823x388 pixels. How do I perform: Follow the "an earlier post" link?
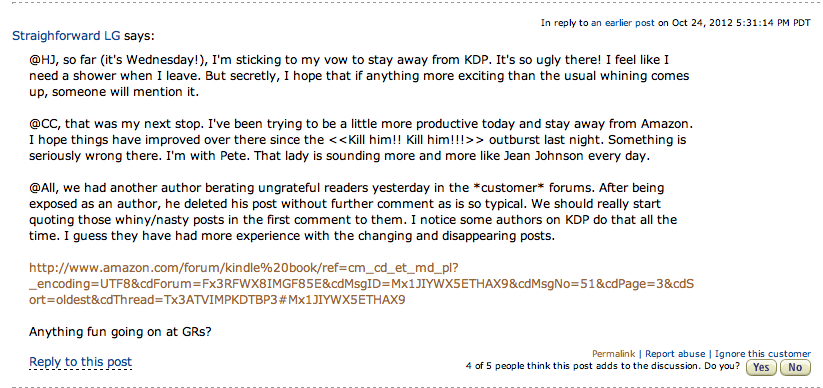623,23
